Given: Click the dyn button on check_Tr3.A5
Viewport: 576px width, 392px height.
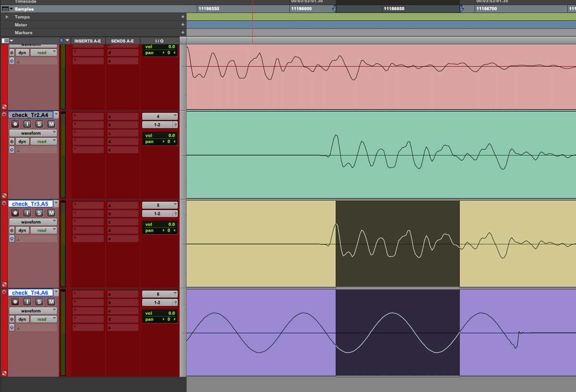Looking at the screenshot, I should point(23,230).
